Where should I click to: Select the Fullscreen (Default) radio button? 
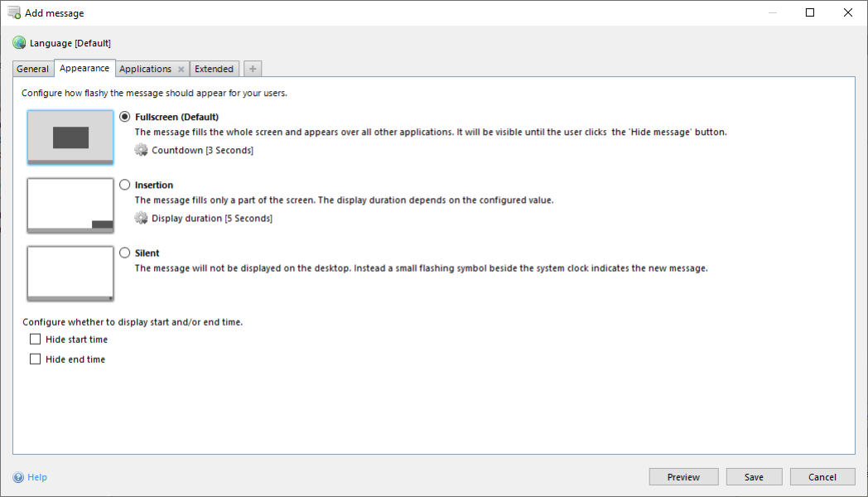tap(124, 117)
